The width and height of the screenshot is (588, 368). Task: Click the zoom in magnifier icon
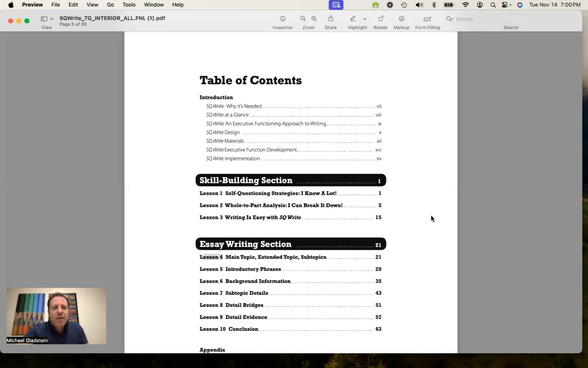tap(314, 19)
